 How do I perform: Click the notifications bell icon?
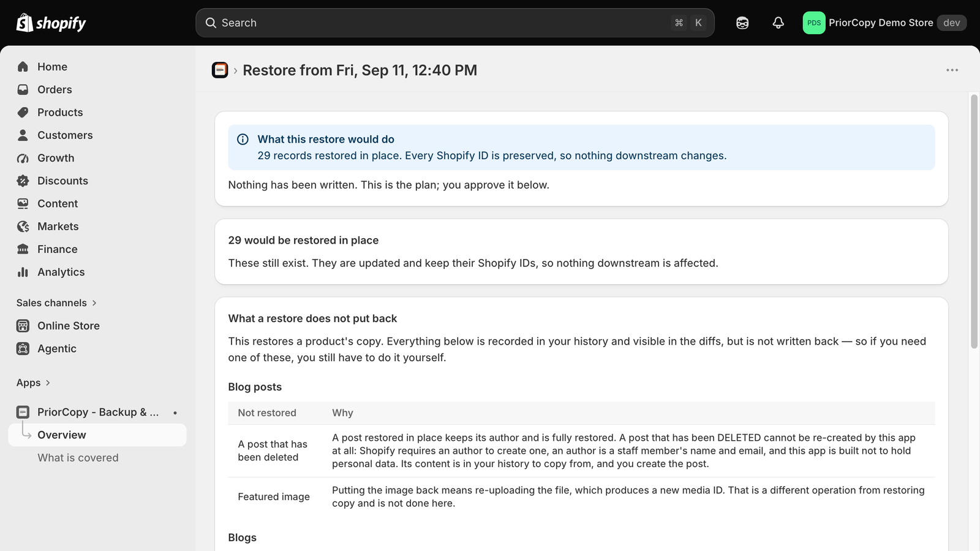[x=778, y=23]
